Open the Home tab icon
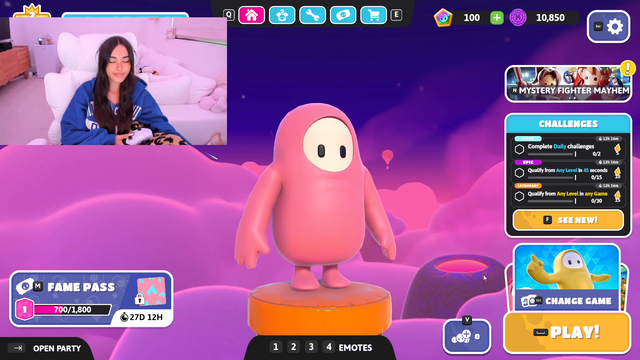Viewport: 640px width, 360px height. 251,16
